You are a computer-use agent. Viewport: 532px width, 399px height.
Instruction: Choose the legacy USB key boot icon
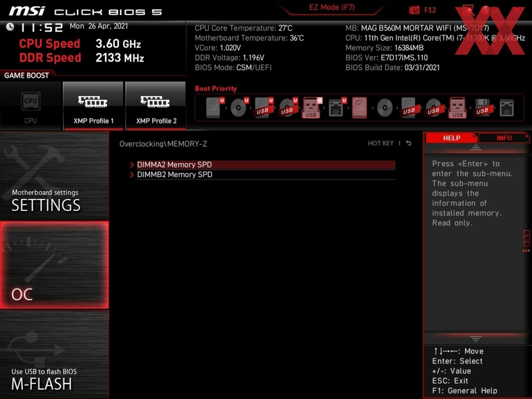pos(457,108)
